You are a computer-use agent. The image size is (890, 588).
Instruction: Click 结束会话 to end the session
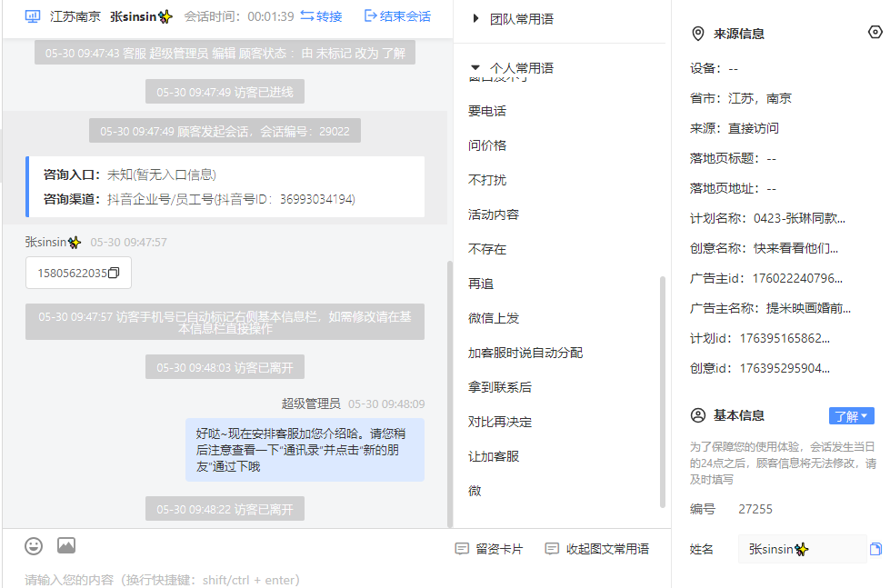coord(405,16)
